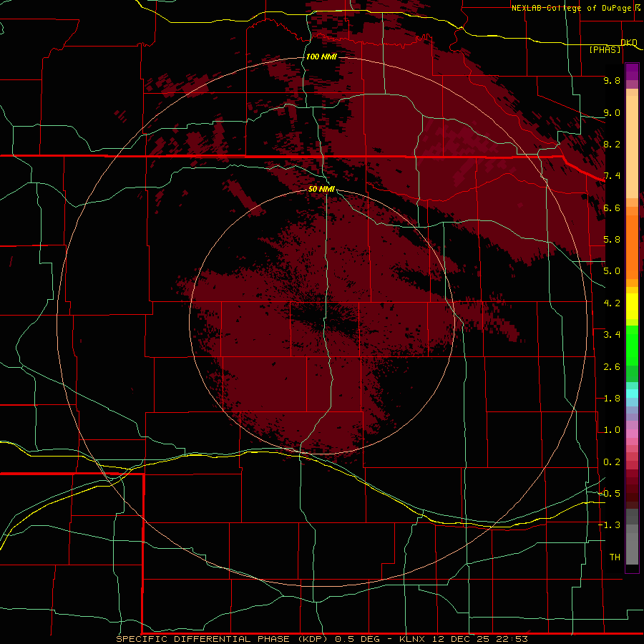Click the 7.4 value on color scale

coord(612,176)
